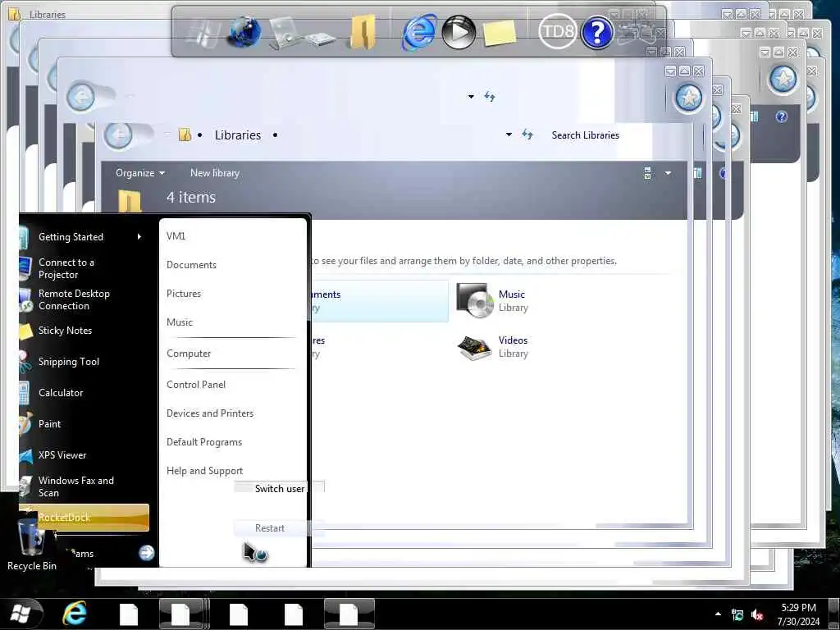Open Calculator from Start menu

pyautogui.click(x=85, y=393)
